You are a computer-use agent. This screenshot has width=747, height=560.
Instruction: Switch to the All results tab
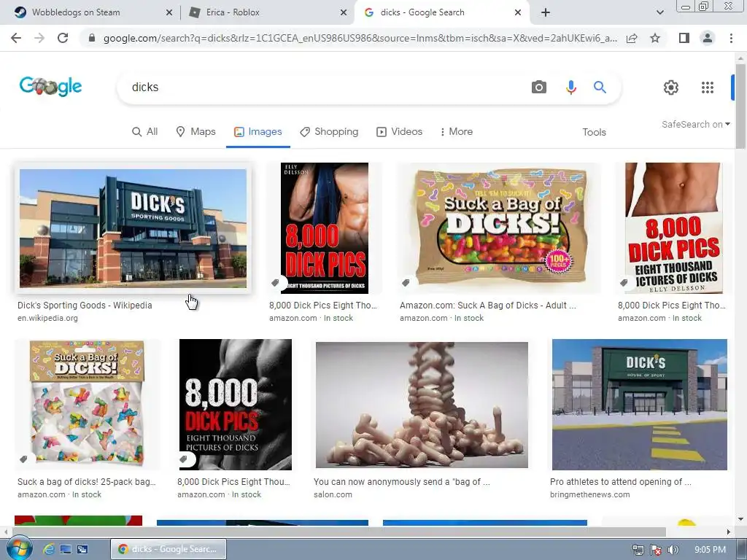tap(145, 131)
